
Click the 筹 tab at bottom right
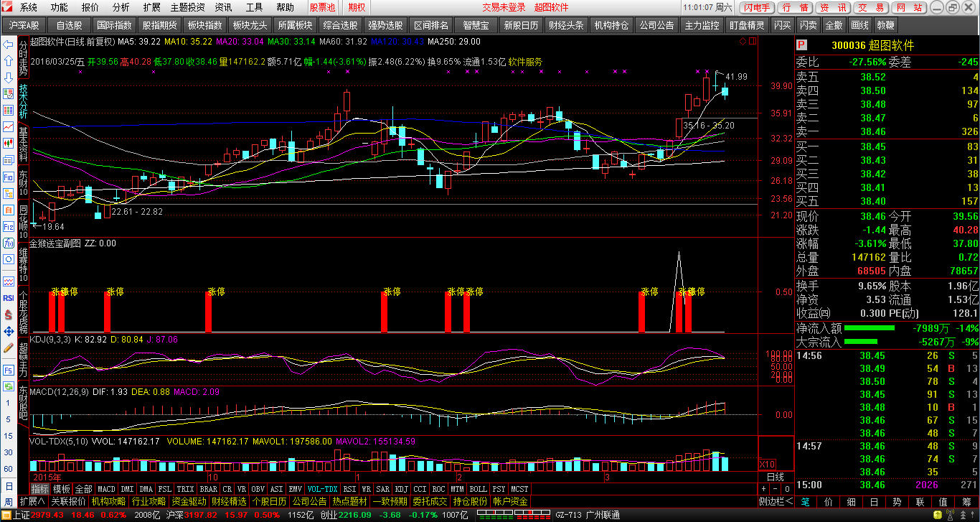pos(967,502)
